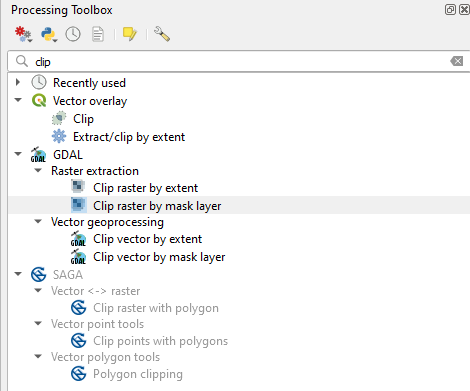This screenshot has height=391, width=470.
Task: Close the Processing Toolbox panel
Action: tap(464, 10)
